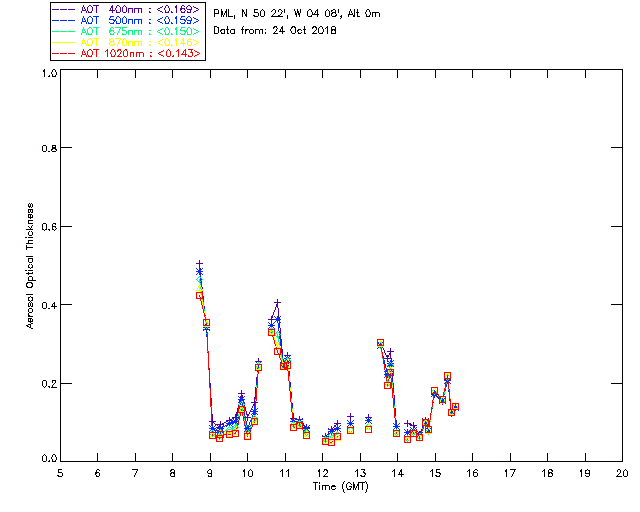The image size is (640, 512).
Task: Select the last red square data point
Action: (x=455, y=407)
